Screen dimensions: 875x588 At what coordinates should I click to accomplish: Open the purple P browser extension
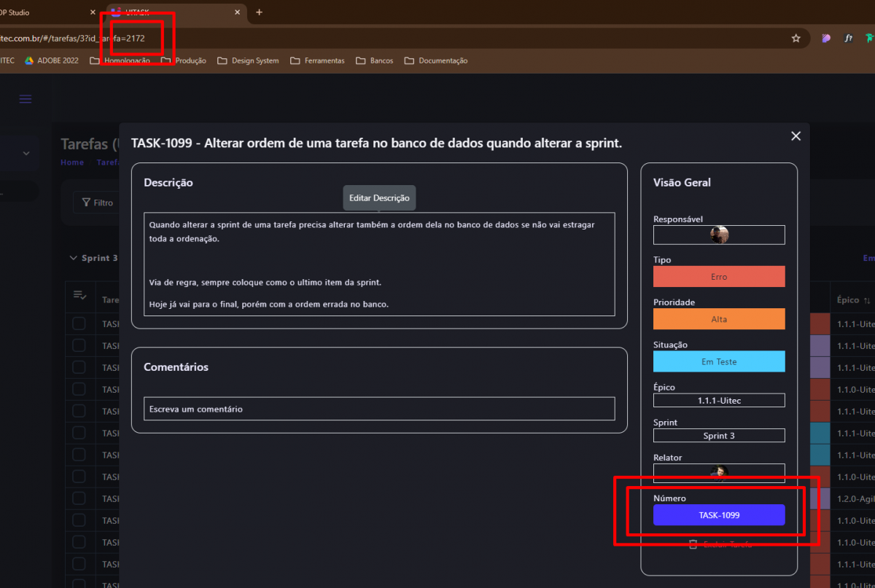click(x=825, y=38)
